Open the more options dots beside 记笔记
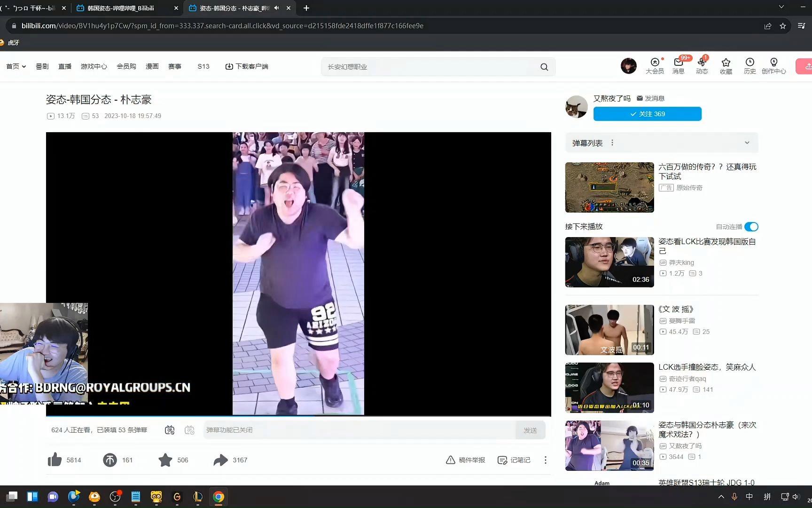Image resolution: width=812 pixels, height=508 pixels. [545, 460]
